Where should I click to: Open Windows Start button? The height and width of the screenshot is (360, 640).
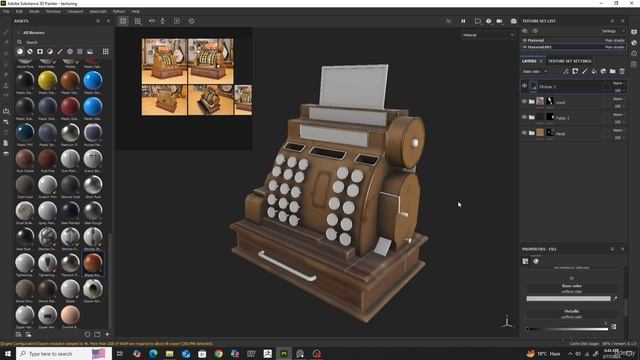7,353
